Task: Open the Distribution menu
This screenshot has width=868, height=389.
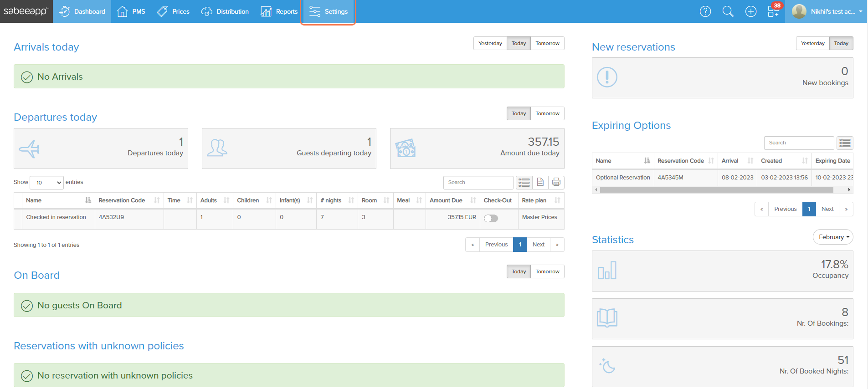Action: 225,11
